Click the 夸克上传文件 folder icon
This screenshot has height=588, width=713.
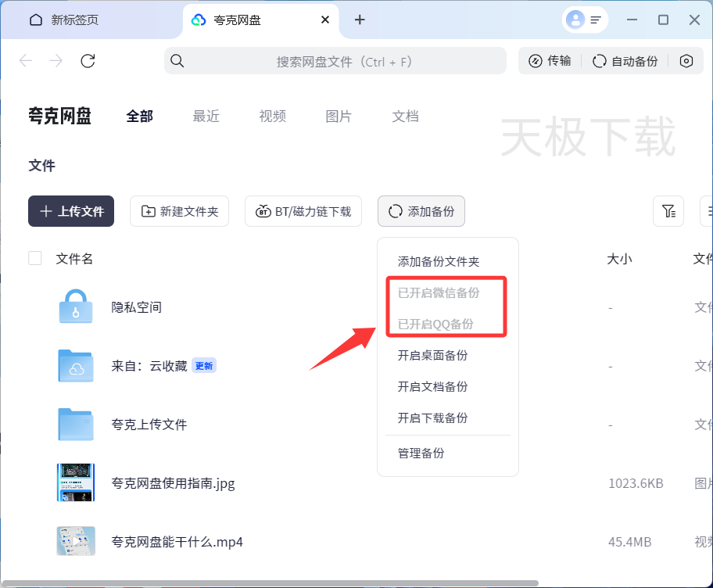(76, 425)
